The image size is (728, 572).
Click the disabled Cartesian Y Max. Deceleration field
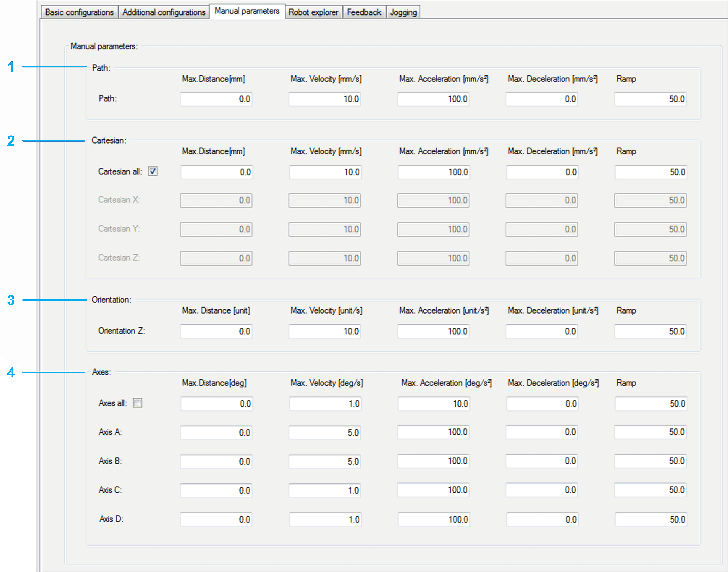click(x=541, y=229)
